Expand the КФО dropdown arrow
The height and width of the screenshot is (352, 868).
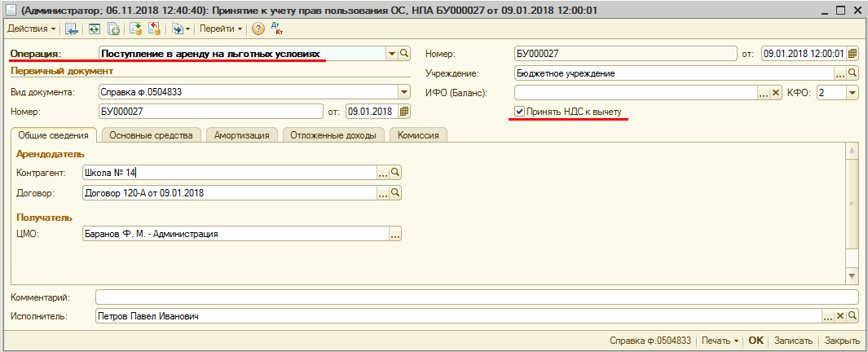(852, 92)
